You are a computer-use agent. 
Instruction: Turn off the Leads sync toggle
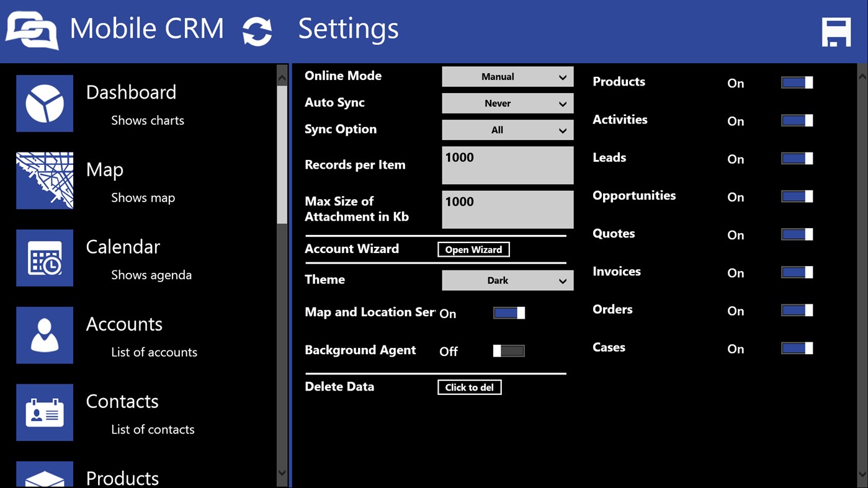[x=796, y=158]
